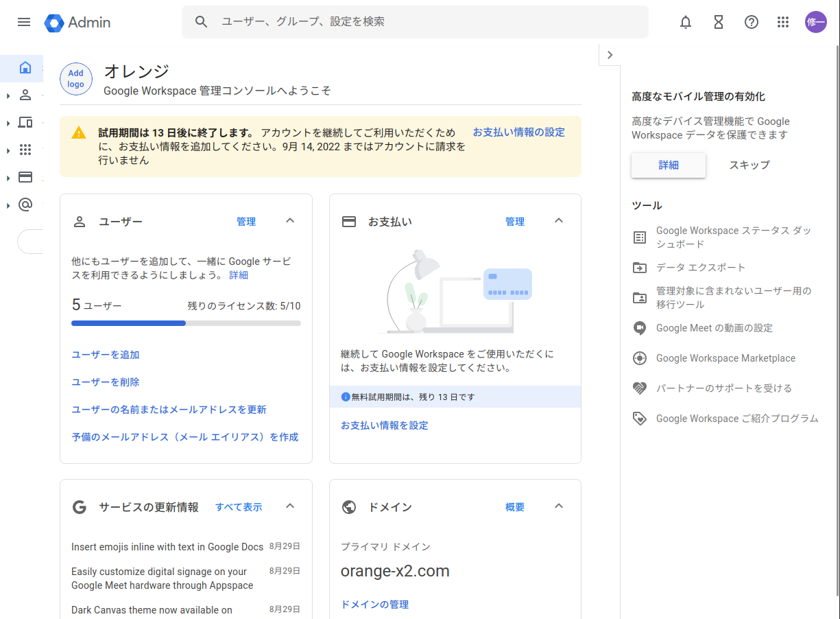Image resolution: width=840 pixels, height=619 pixels.
Task: Click the 詳細 button for mobile management
Action: pos(669,165)
